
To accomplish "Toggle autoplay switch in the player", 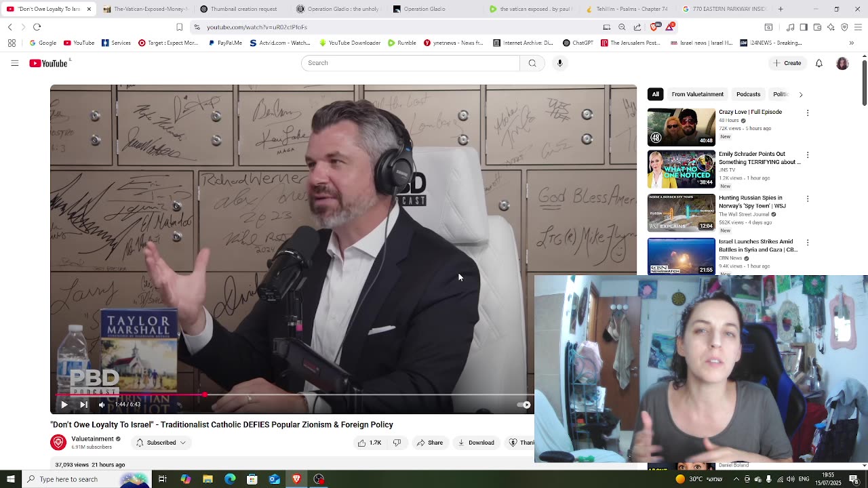I will pos(524,405).
